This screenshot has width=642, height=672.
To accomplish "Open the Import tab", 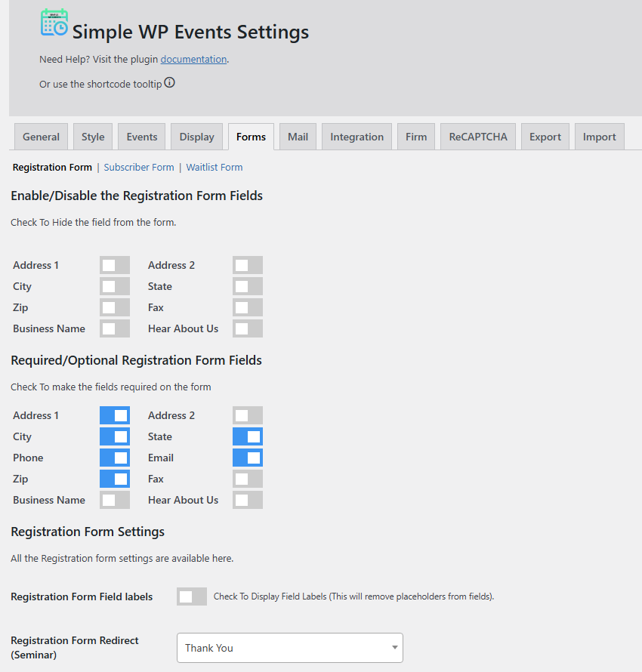I will [599, 137].
